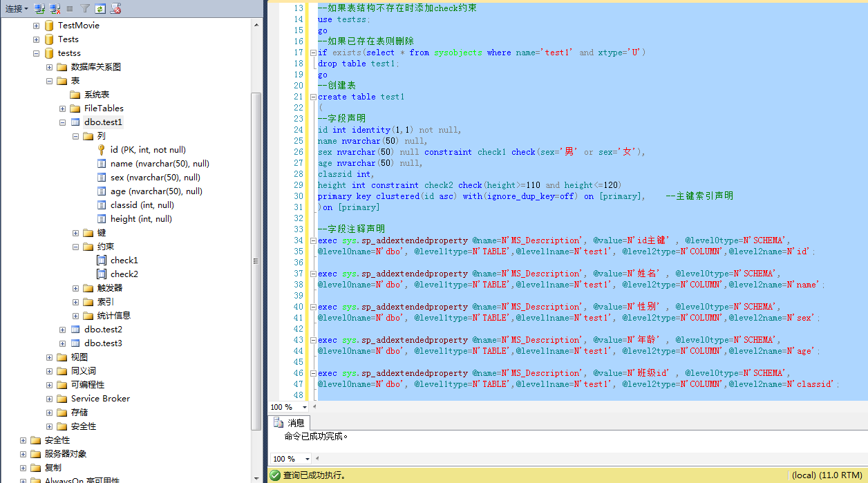This screenshot has height=483, width=868.
Task: Click the constraint icon beside check1
Action: tap(102, 261)
